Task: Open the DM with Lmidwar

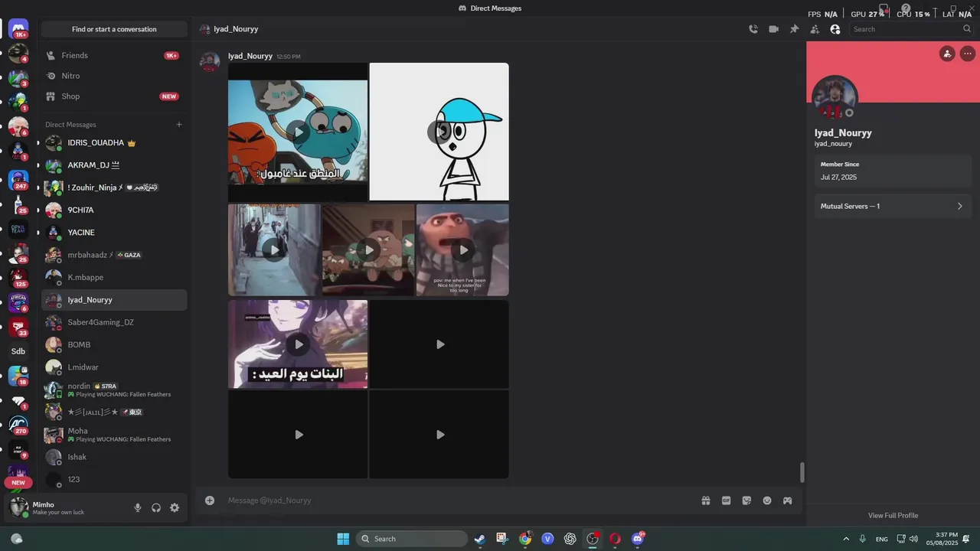Action: click(x=114, y=367)
